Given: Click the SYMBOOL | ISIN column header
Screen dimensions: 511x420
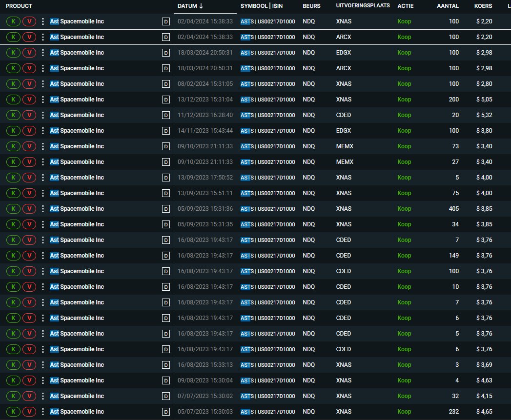Looking at the screenshot, I should (x=262, y=6).
